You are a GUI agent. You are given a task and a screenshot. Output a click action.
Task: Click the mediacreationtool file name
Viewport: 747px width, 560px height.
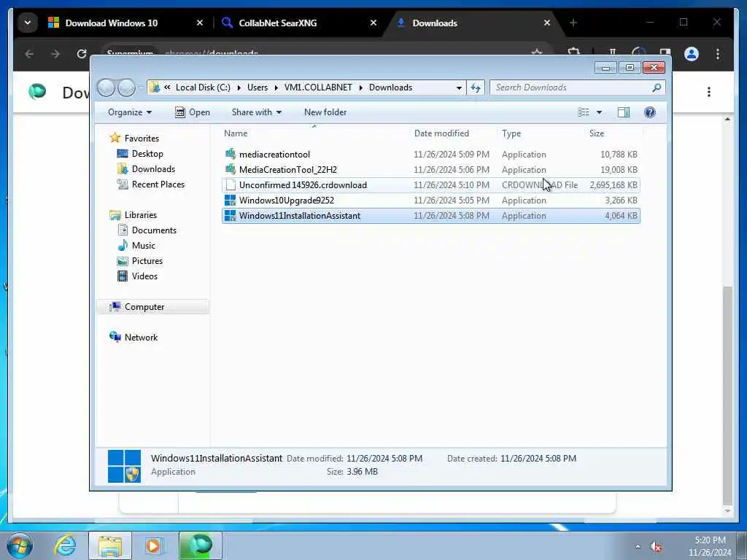[x=274, y=155]
